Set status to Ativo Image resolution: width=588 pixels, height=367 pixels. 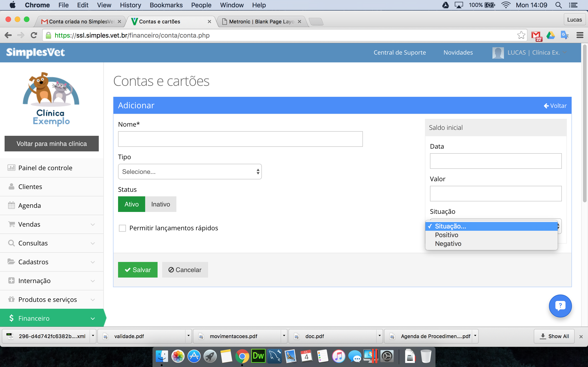(x=131, y=204)
